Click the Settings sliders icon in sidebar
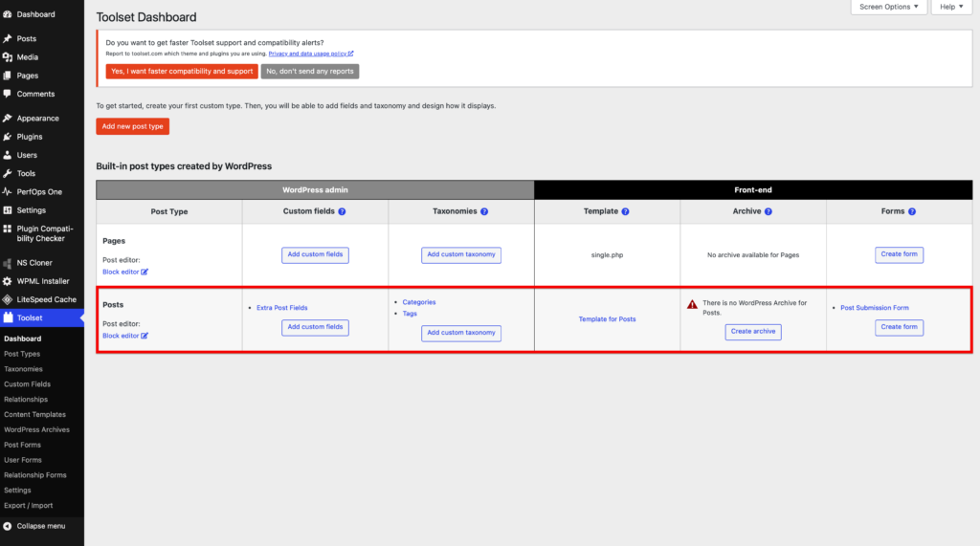 tap(8, 210)
